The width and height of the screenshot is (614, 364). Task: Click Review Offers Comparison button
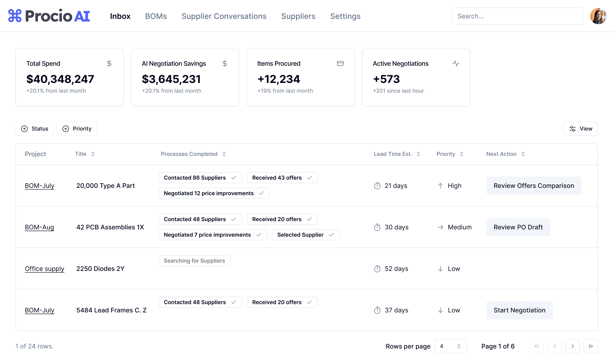click(x=534, y=186)
